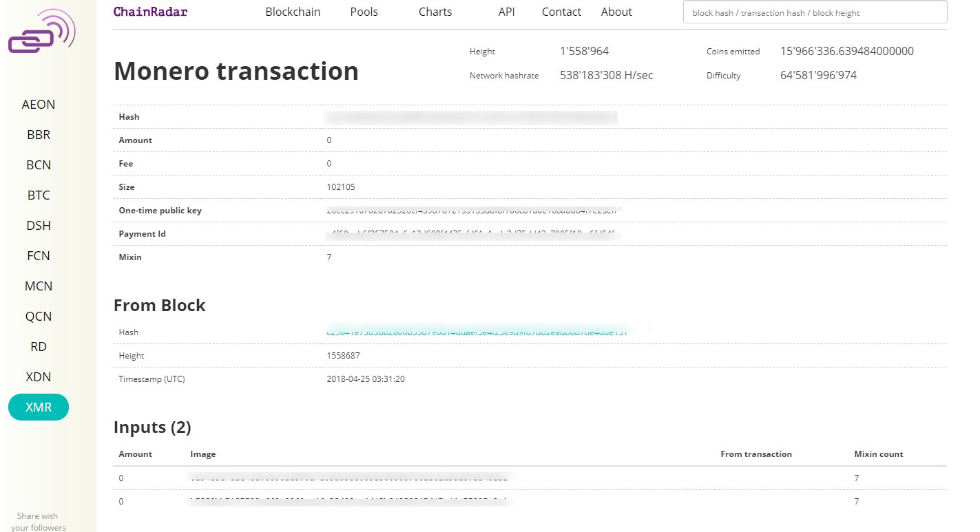Click the block height value 1558687
The height and width of the screenshot is (532, 980).
[343, 356]
